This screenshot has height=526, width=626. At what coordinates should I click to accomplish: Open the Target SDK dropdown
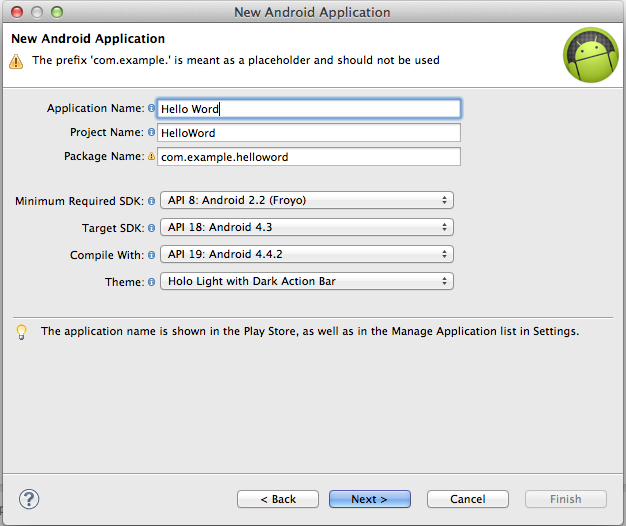(x=307, y=227)
